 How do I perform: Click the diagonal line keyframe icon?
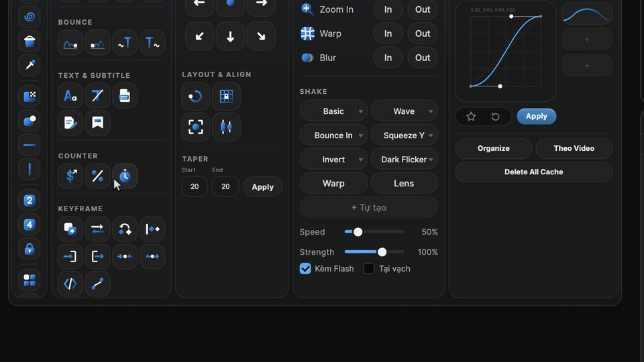97,284
